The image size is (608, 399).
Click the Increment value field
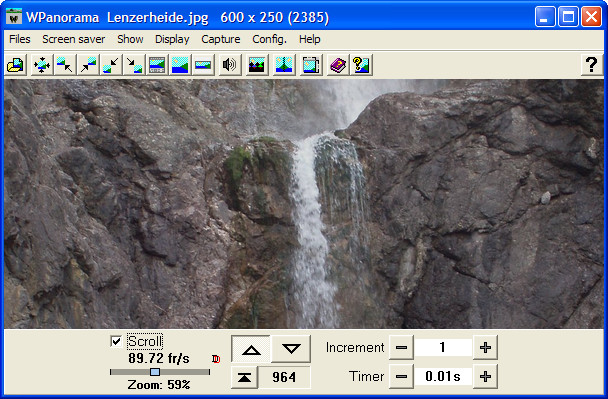click(x=443, y=347)
